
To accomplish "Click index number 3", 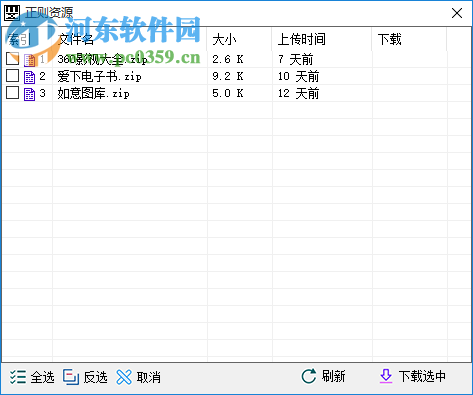I will (x=42, y=93).
